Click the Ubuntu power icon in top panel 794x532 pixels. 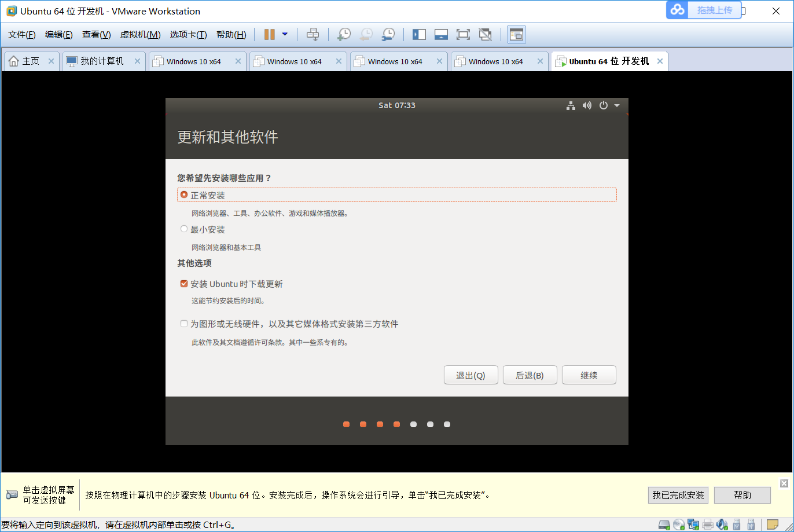point(603,105)
